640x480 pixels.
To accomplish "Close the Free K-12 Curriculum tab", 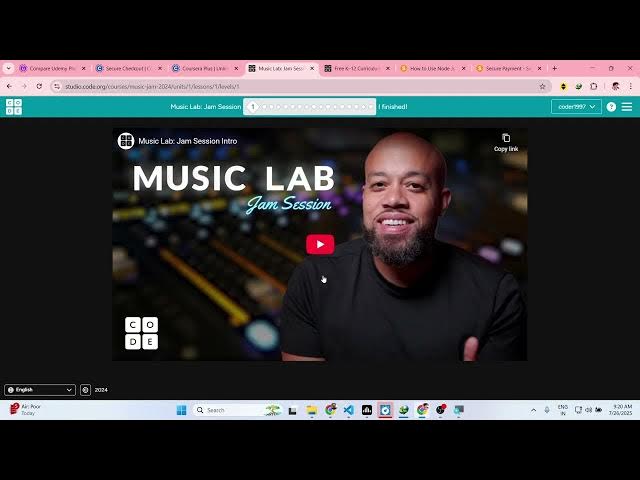I will click(x=388, y=69).
